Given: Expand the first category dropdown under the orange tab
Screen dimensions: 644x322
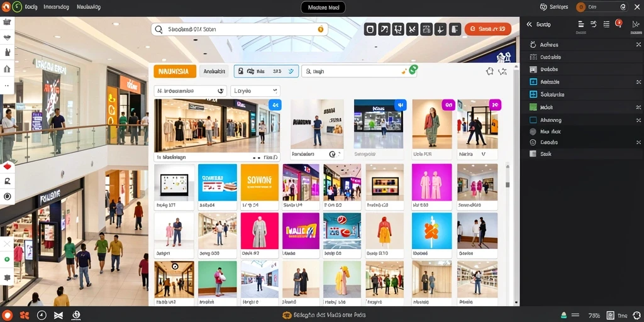Looking at the screenshot, I should click(x=191, y=91).
